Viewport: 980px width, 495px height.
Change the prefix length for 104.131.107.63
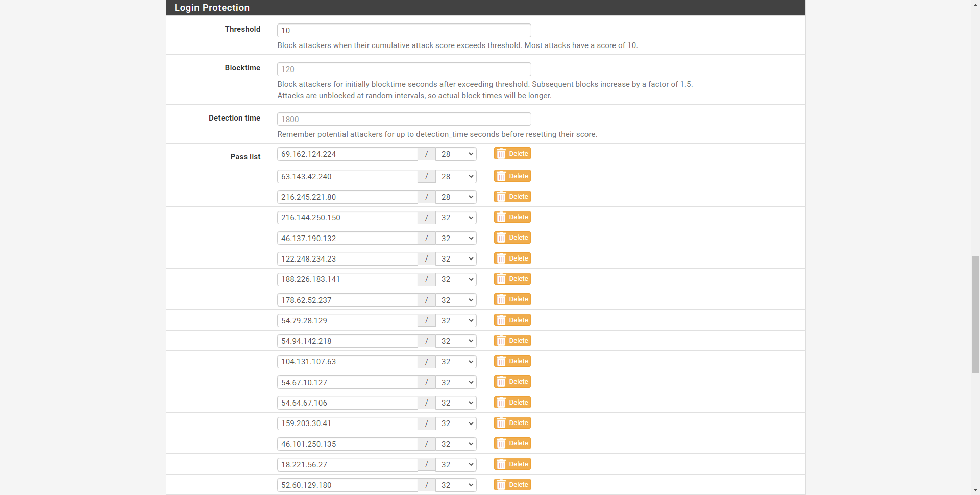[x=456, y=362]
